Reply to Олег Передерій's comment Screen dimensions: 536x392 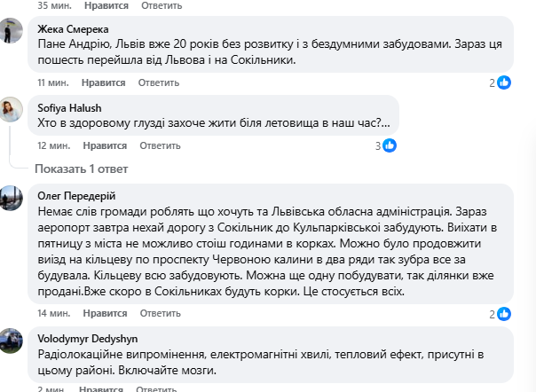coord(159,314)
